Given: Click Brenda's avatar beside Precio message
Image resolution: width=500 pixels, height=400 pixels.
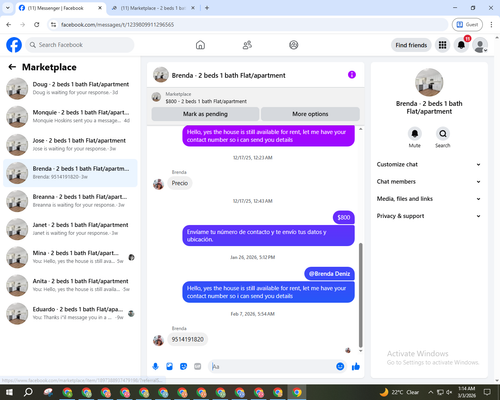Looking at the screenshot, I should 158,184.
